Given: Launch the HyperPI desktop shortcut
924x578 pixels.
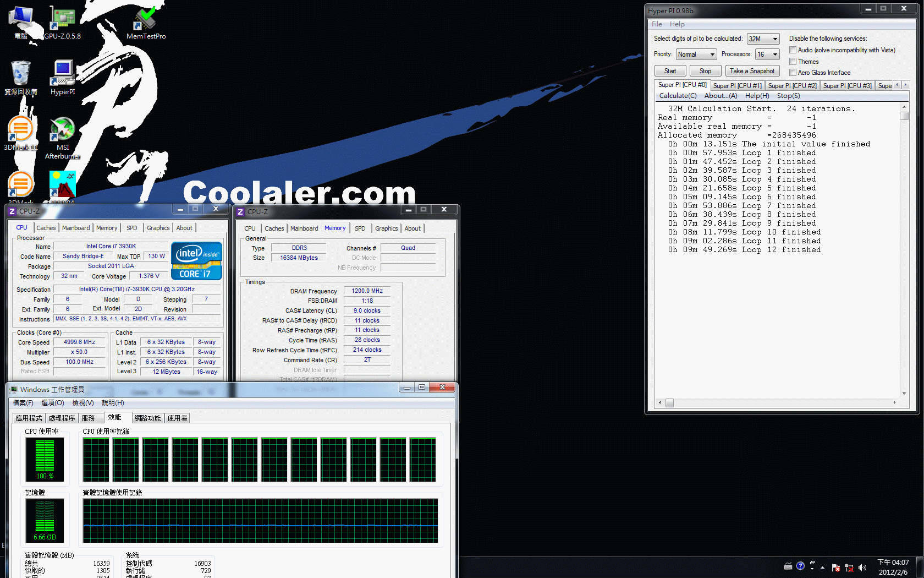Looking at the screenshot, I should (x=63, y=78).
